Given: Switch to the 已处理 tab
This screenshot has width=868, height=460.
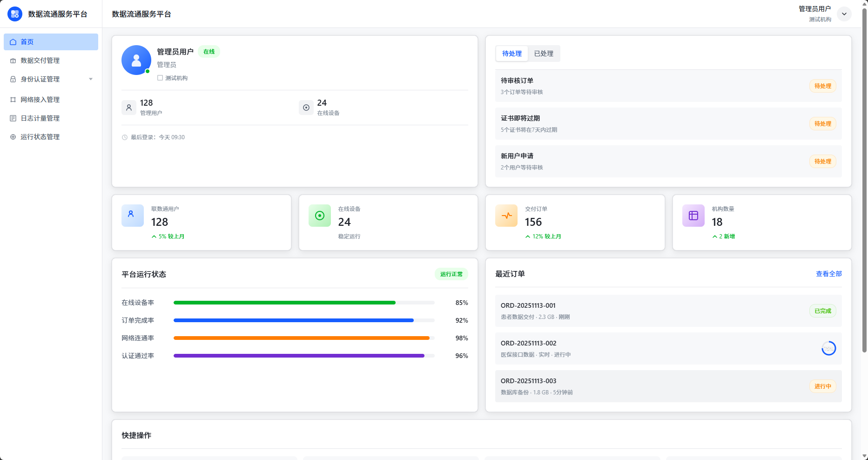Looking at the screenshot, I should 544,53.
